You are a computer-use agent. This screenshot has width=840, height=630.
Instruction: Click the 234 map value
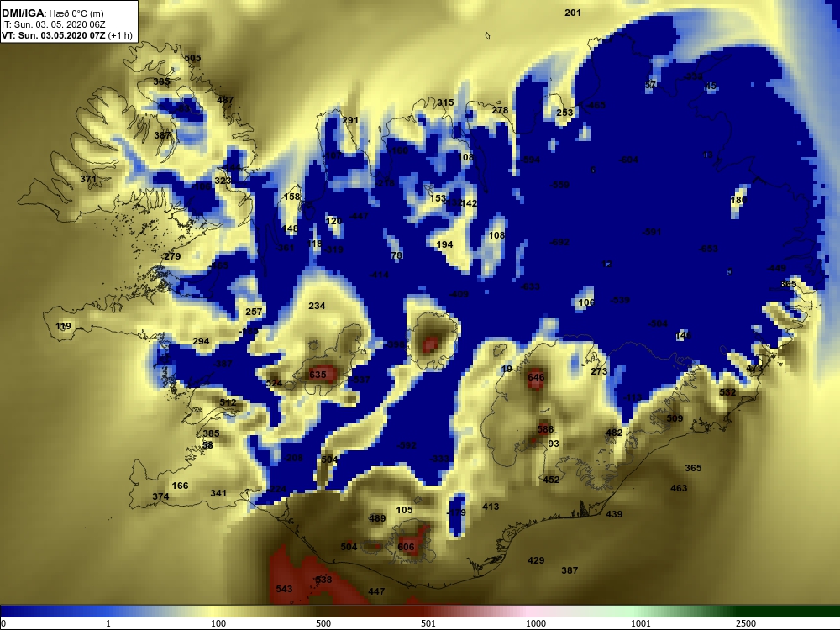click(317, 306)
